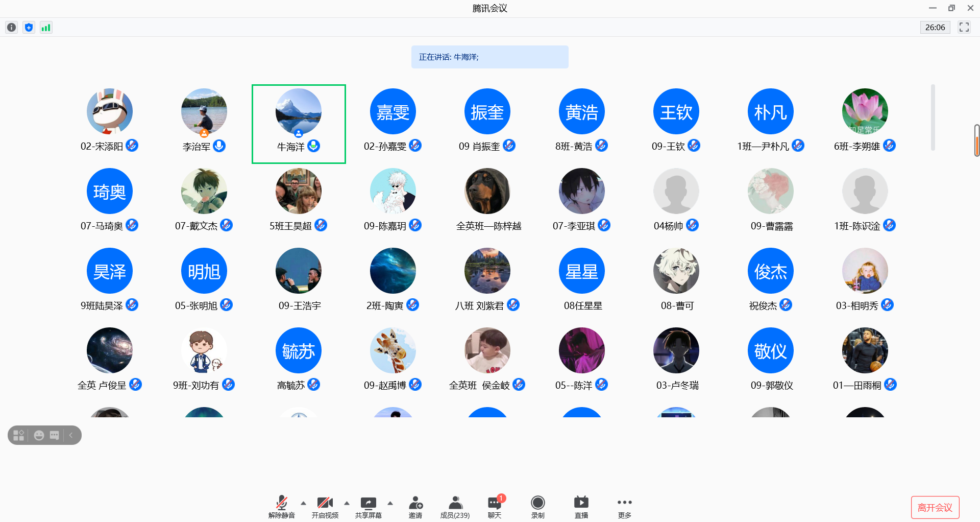Open the meeting info icon
The width and height of the screenshot is (980, 522).
click(11, 28)
